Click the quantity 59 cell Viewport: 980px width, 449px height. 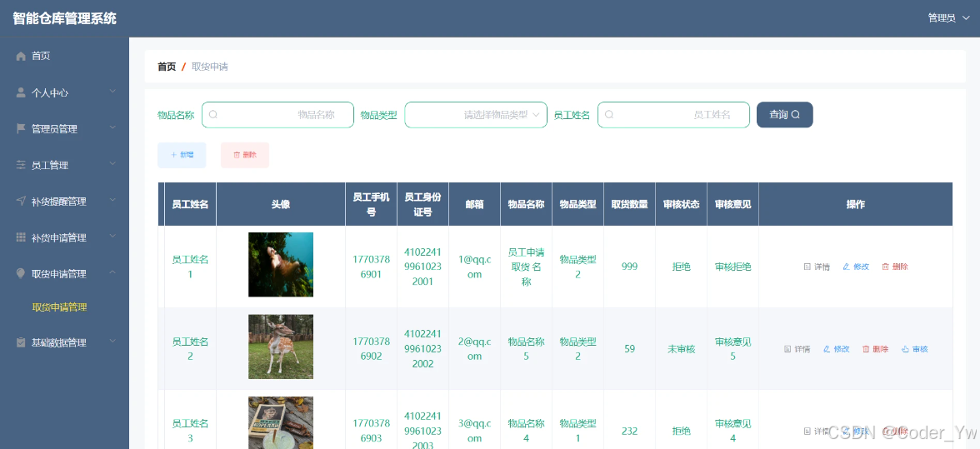[x=629, y=349]
